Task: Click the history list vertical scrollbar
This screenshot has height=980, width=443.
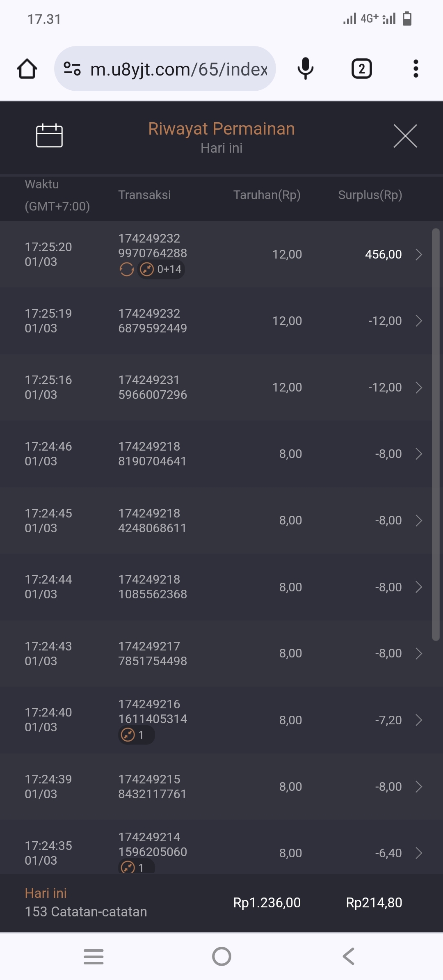Action: coord(436,434)
